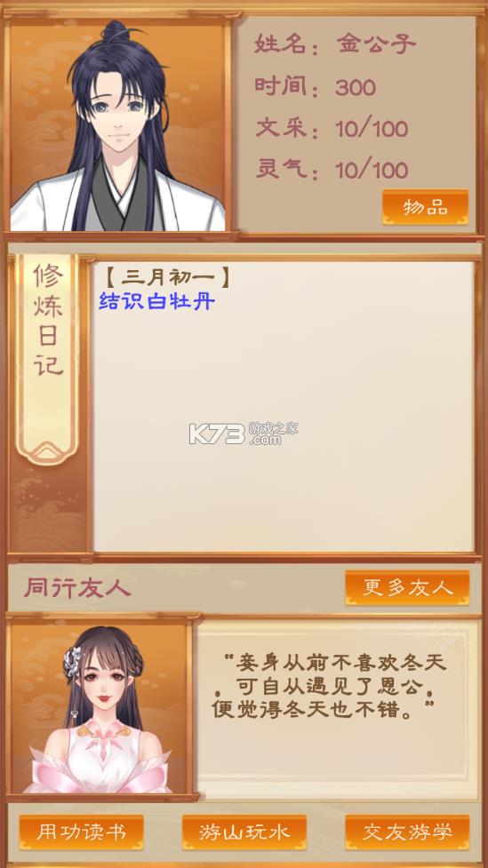
Task: Click the K73 watermark logo
Action: [x=244, y=434]
